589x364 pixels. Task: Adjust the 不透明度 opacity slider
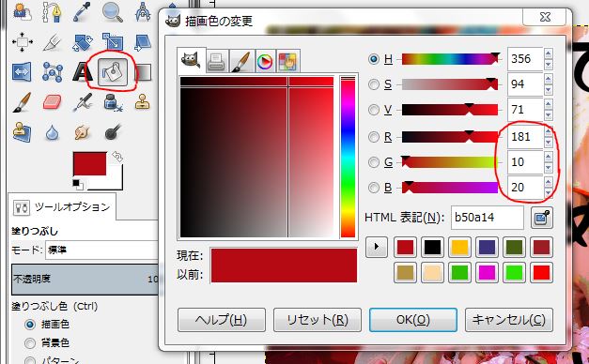[x=85, y=280]
